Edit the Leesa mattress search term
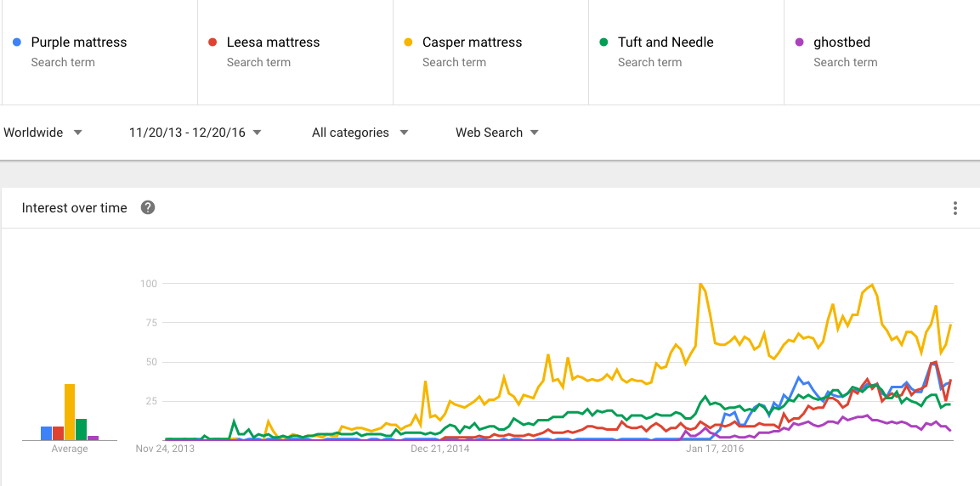 (x=274, y=42)
